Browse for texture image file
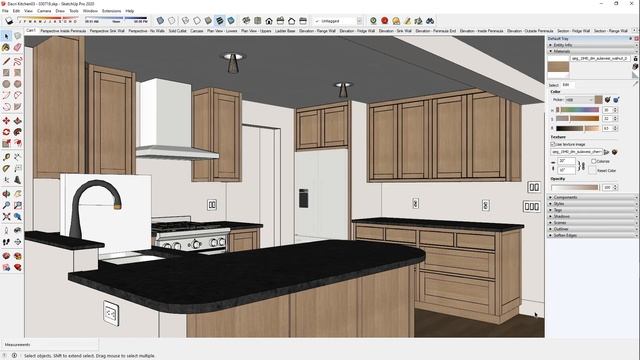The height and width of the screenshot is (360, 640). coord(607,152)
